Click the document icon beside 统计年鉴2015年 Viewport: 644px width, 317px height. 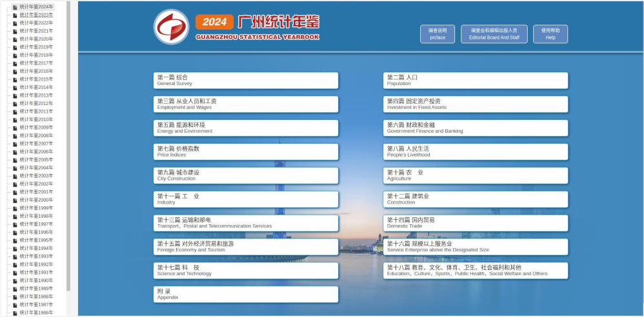pyautogui.click(x=15, y=79)
